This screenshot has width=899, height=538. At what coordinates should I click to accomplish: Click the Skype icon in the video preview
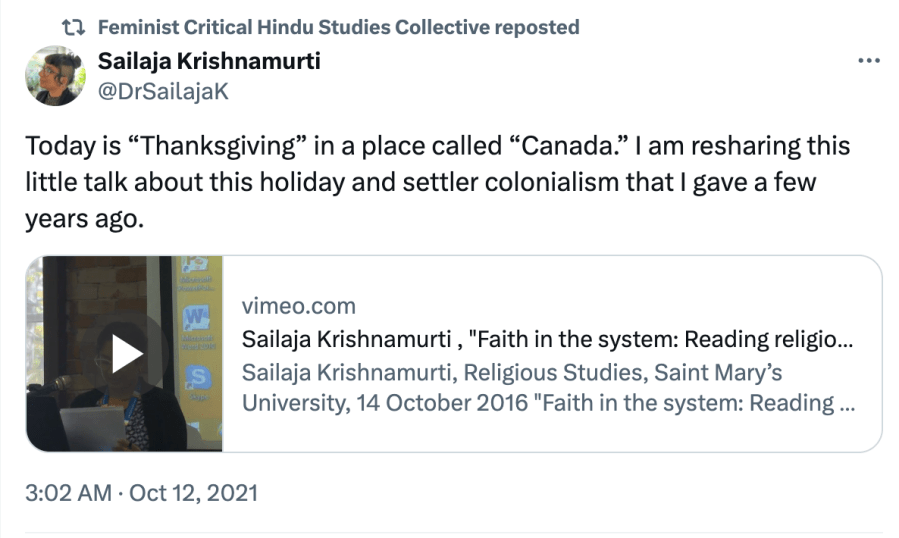[197, 377]
